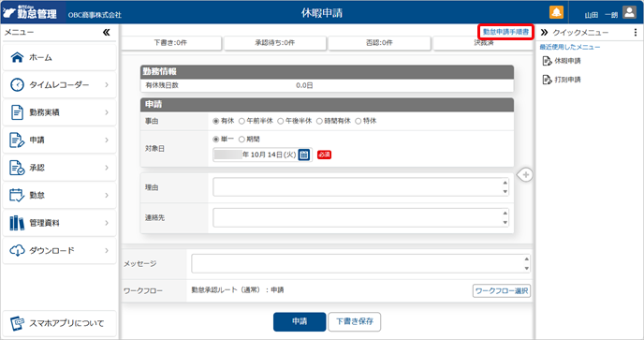Select the 単一 date radio button
The height and width of the screenshot is (340, 644).
[215, 140]
